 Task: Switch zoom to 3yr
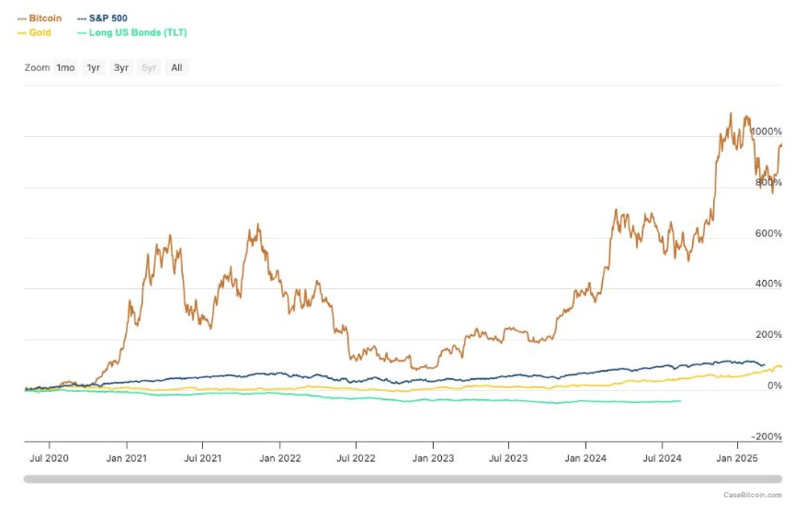(x=121, y=68)
